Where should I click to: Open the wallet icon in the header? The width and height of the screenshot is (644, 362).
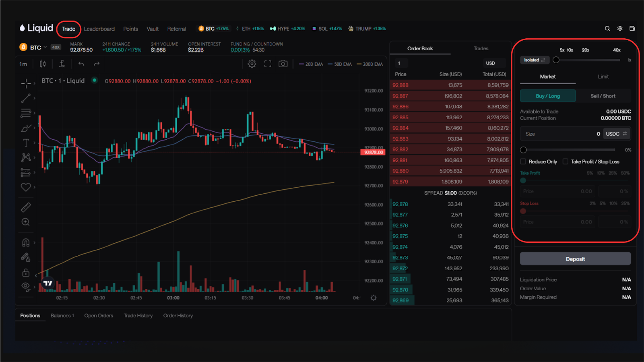tap(632, 29)
